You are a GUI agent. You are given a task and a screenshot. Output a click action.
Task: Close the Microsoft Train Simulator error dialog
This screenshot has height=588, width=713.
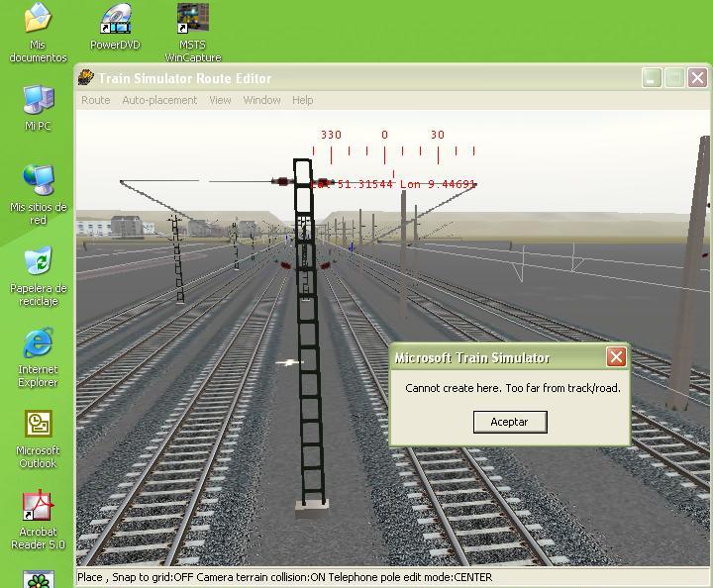pyautogui.click(x=616, y=357)
